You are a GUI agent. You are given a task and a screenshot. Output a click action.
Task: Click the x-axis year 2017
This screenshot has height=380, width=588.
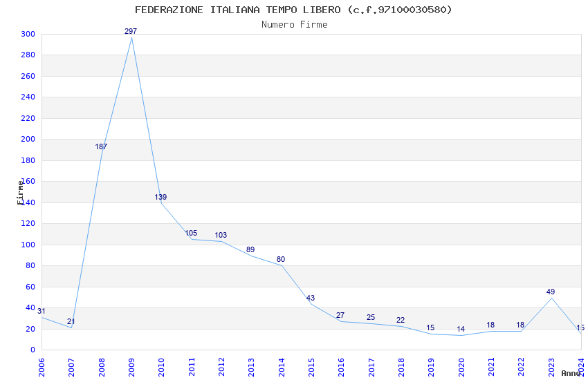click(371, 368)
